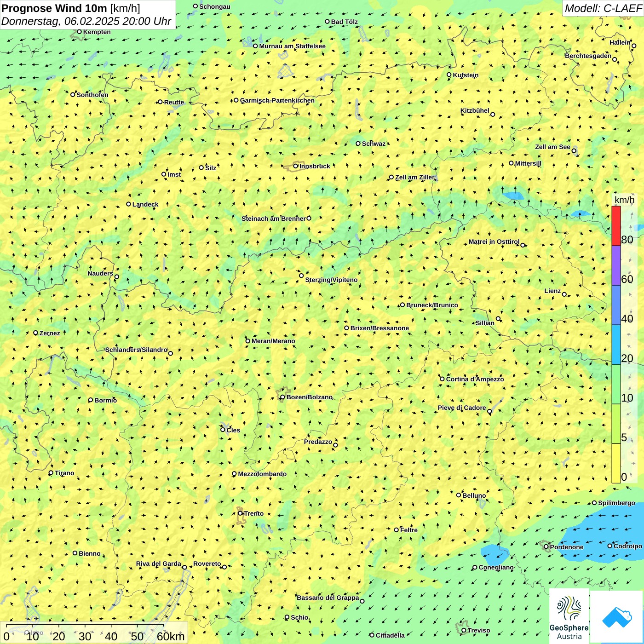Click the Meran/Merano location marker
Image resolution: width=644 pixels, height=644 pixels.
point(247,341)
